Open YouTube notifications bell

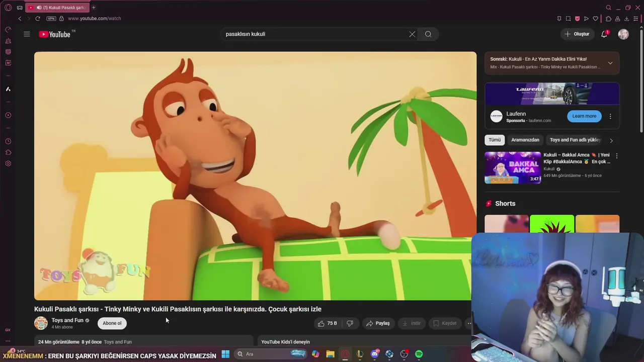(x=604, y=34)
